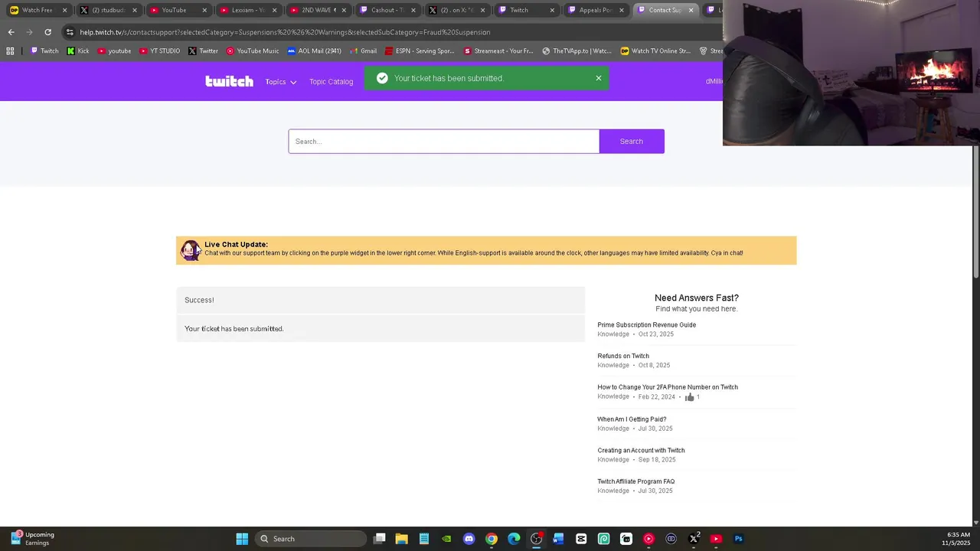Open the AOL Mail bookmark
The width and height of the screenshot is (980, 551).
(x=315, y=51)
